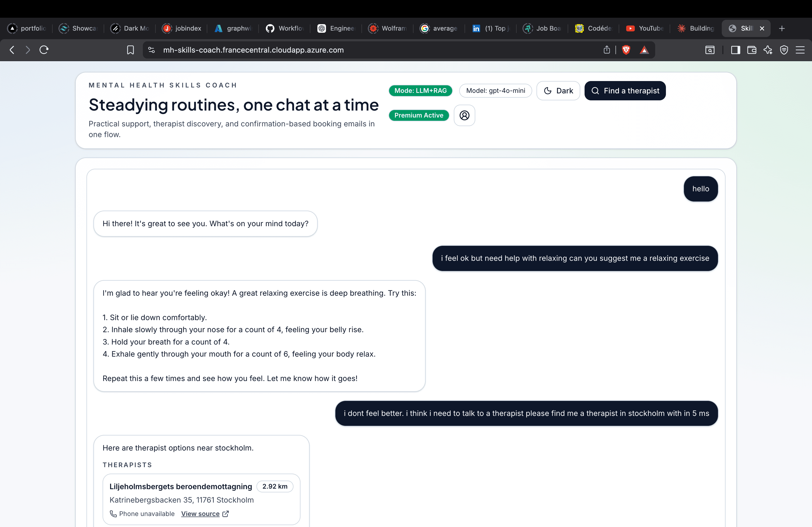Toggle the Premium Active badge
812x527 pixels.
(x=419, y=115)
